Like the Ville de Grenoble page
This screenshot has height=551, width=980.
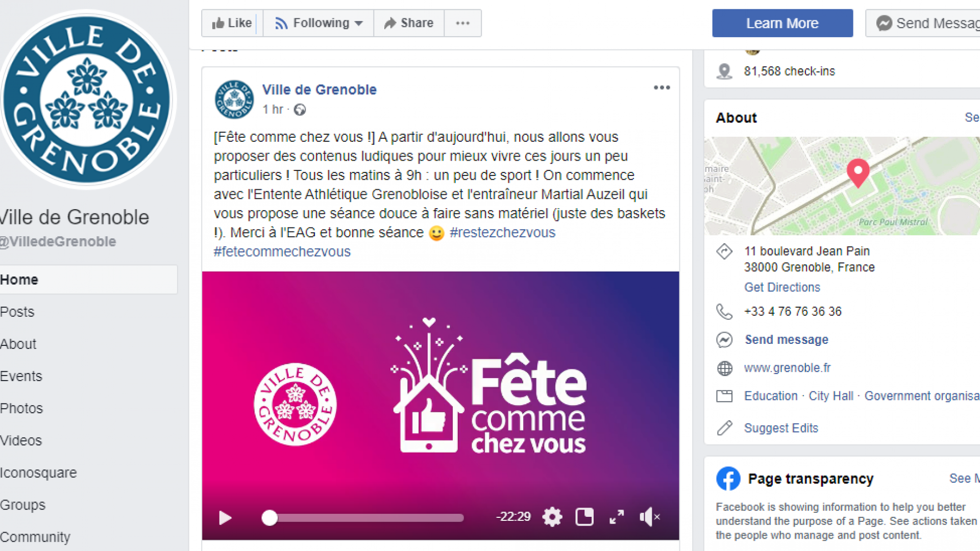(232, 23)
